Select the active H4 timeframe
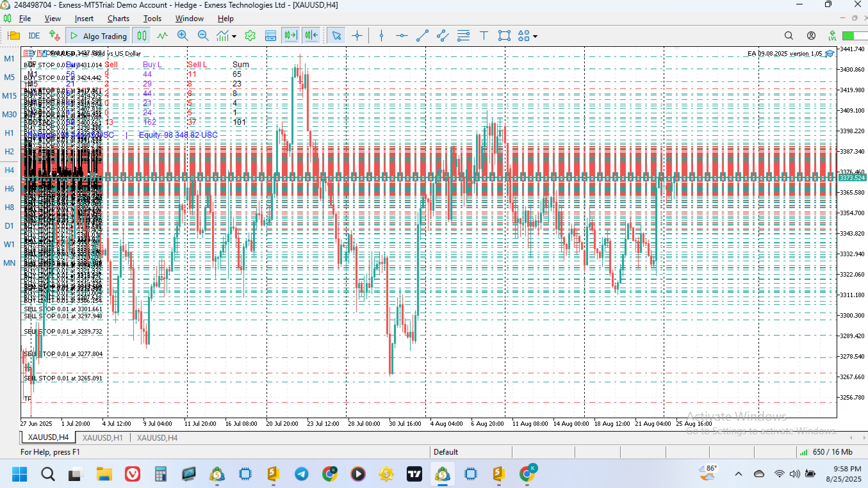The image size is (868, 488). [x=9, y=170]
